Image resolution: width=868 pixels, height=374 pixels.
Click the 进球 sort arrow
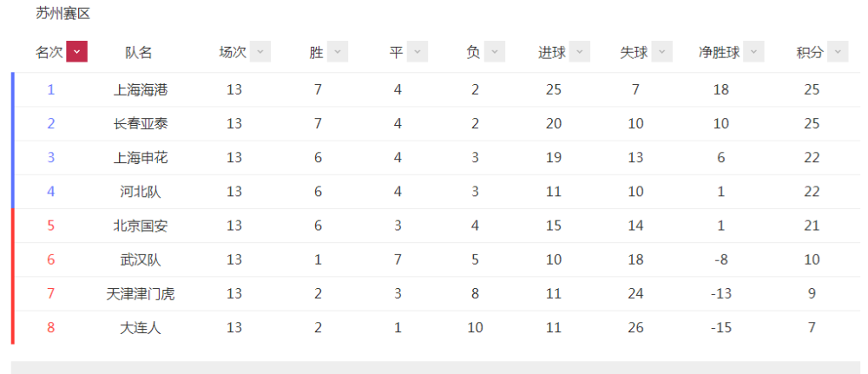point(580,52)
